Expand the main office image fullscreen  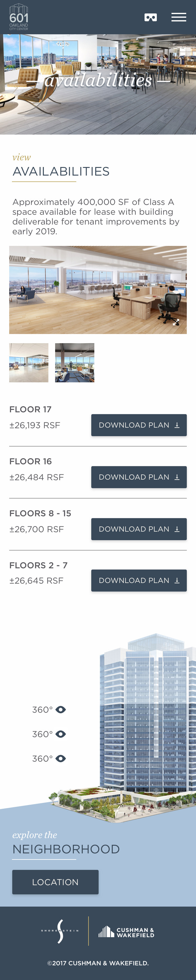(x=176, y=322)
